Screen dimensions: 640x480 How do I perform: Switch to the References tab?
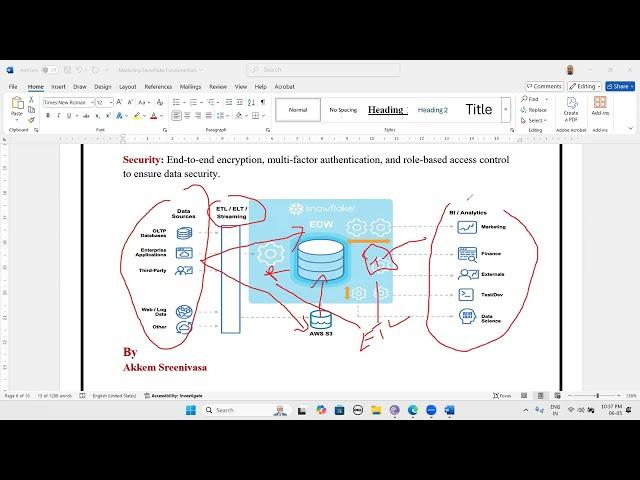tap(158, 87)
